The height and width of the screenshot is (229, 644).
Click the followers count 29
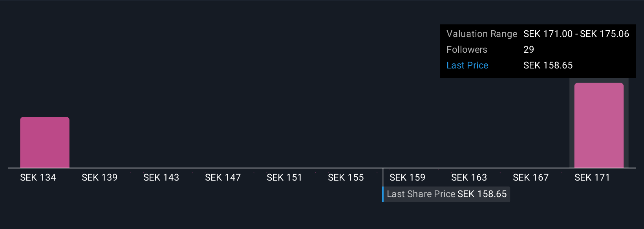click(x=529, y=50)
